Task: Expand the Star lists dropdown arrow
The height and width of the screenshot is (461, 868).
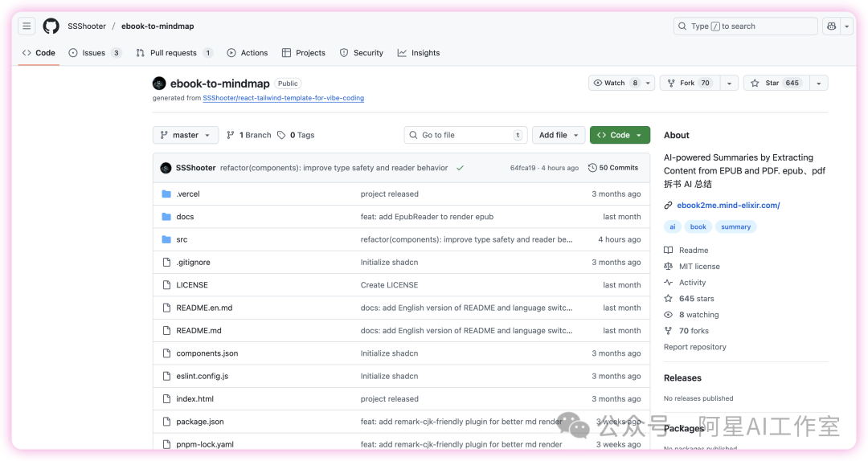Action: click(x=819, y=83)
